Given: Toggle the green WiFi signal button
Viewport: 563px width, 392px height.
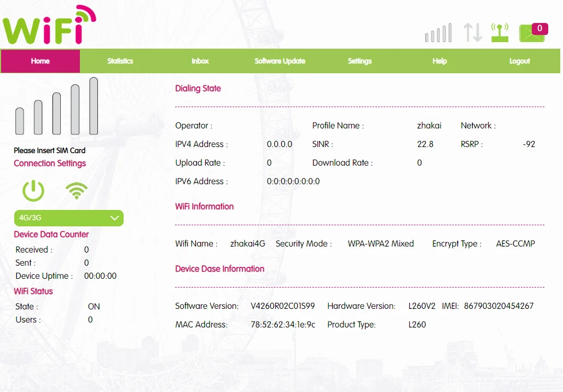Looking at the screenshot, I should pyautogui.click(x=77, y=190).
